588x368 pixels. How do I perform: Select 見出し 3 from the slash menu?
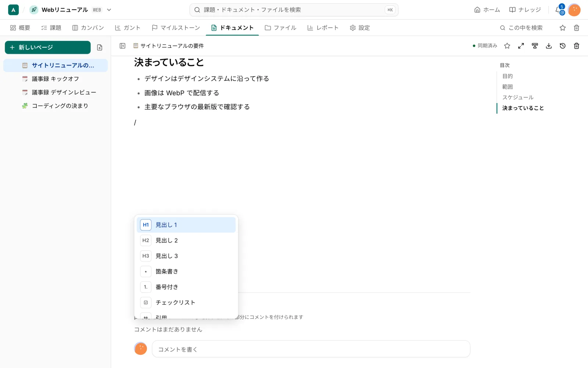(186, 256)
